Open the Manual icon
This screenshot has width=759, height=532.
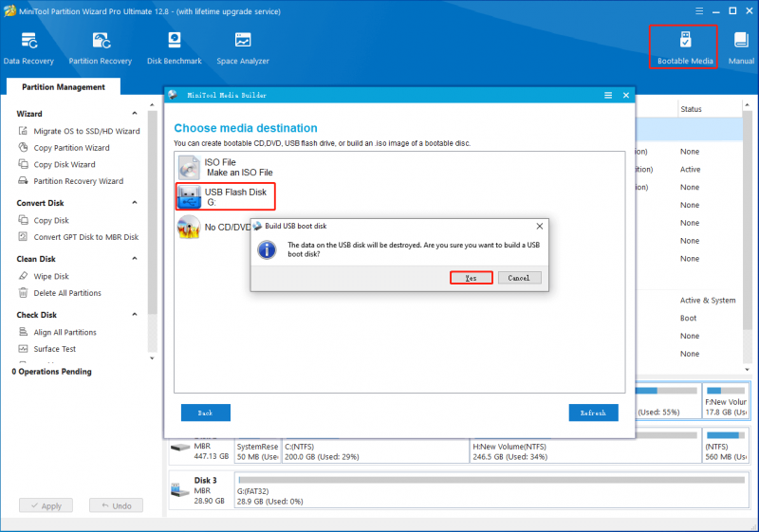point(741,47)
